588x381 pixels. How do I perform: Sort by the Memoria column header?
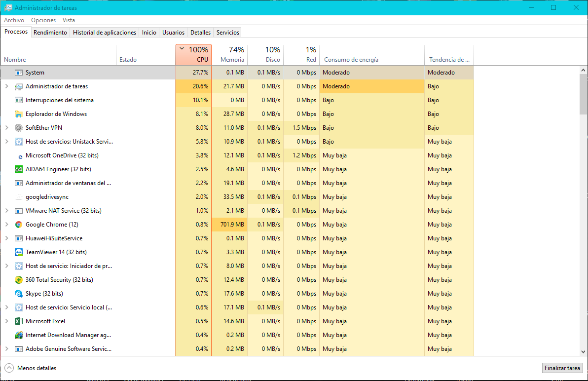[x=229, y=55]
